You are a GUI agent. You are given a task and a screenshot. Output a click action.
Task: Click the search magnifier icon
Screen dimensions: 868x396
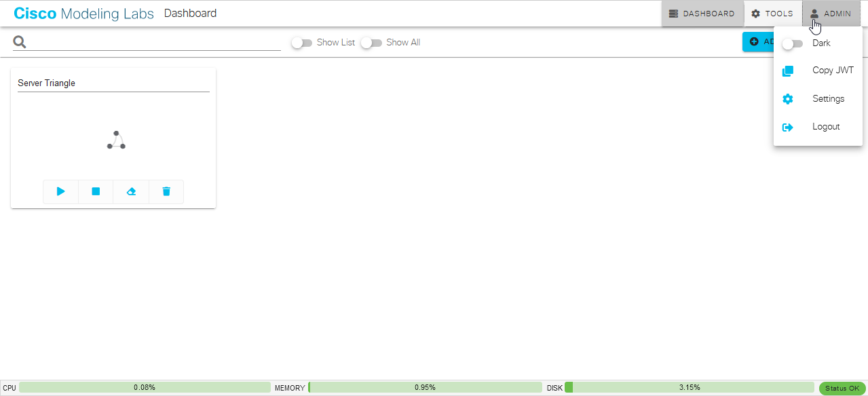(x=19, y=41)
